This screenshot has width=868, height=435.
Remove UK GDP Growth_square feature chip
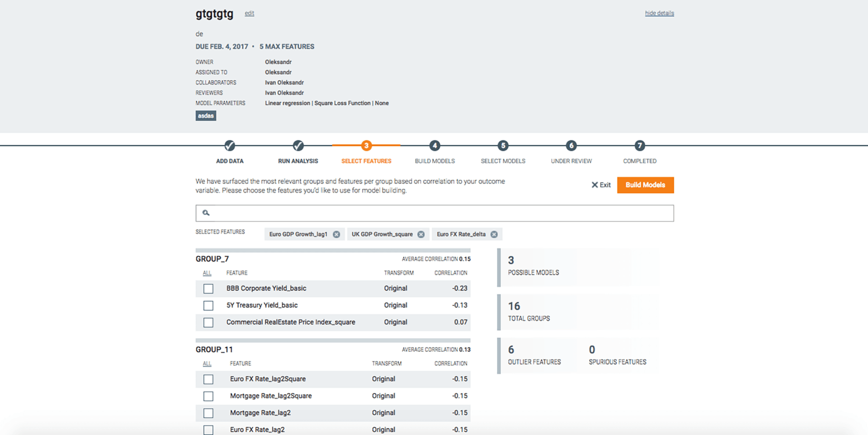(x=421, y=234)
